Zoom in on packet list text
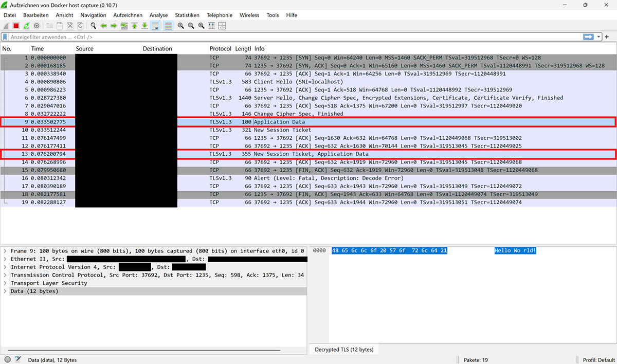The image size is (617, 364). [x=181, y=26]
